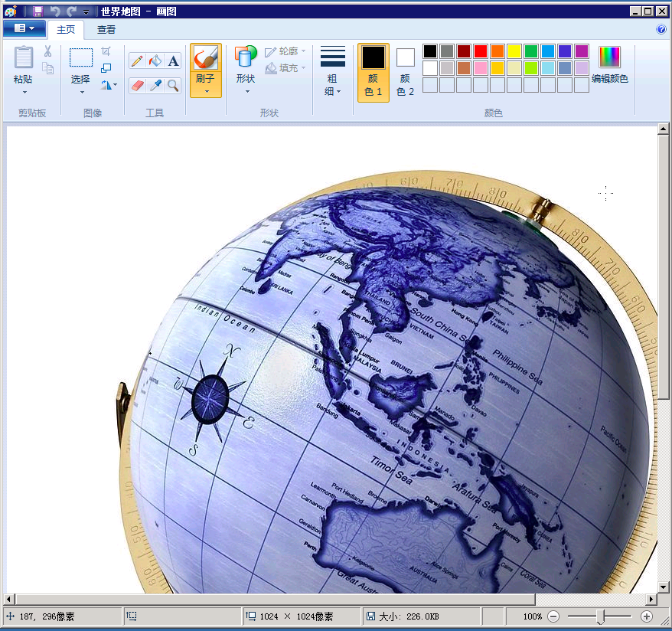Click the Undo arrow in title bar
Image resolution: width=672 pixels, height=631 pixels.
(x=55, y=11)
